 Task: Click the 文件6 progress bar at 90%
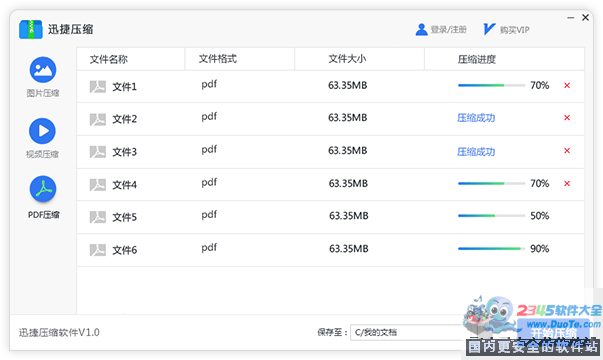coord(491,249)
